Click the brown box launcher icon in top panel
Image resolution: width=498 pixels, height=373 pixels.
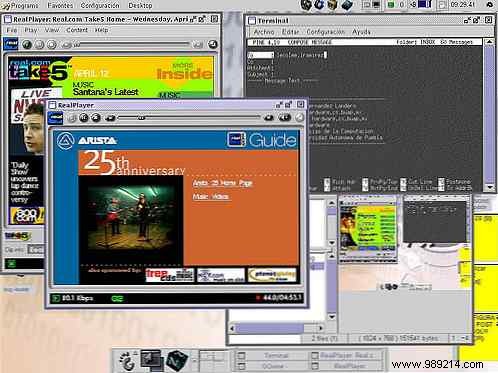coord(332,5)
